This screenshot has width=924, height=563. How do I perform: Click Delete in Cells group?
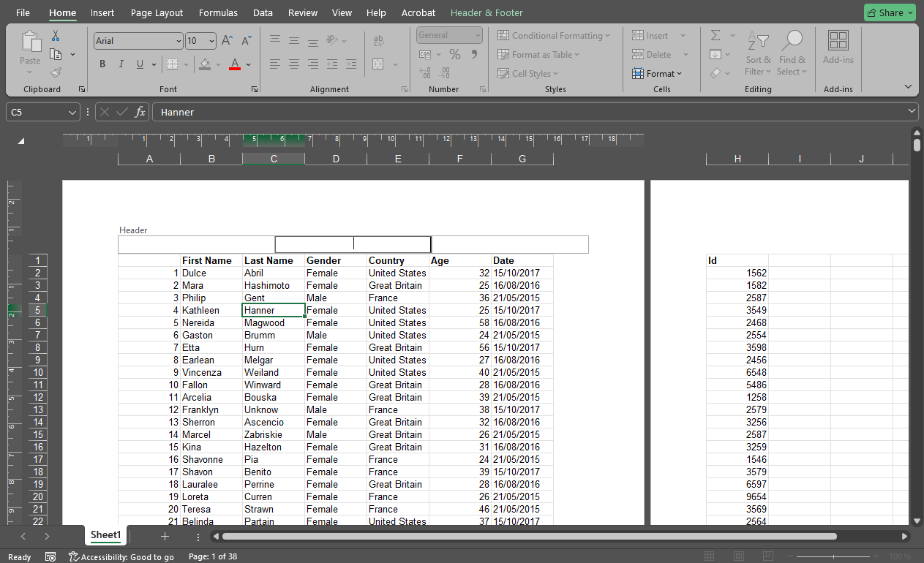653,55
